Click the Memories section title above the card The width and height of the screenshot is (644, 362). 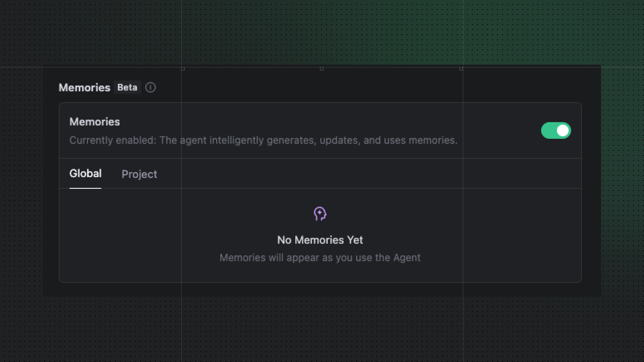pos(85,87)
